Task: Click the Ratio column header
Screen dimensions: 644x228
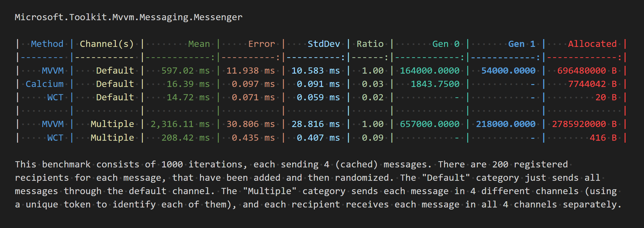Action: pyautogui.click(x=370, y=44)
